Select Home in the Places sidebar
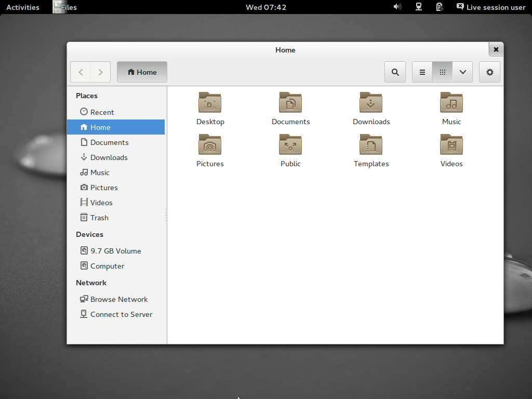The width and height of the screenshot is (532, 399). (116, 127)
